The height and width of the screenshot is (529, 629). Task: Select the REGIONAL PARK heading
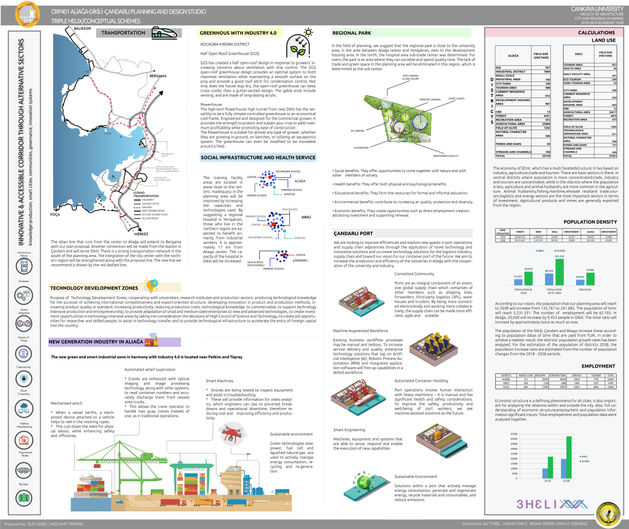click(352, 33)
